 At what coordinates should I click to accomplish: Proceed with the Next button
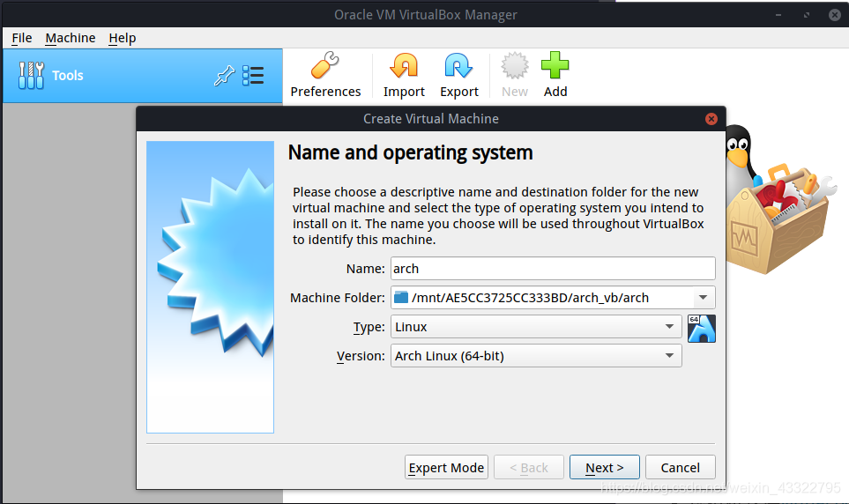(x=604, y=467)
